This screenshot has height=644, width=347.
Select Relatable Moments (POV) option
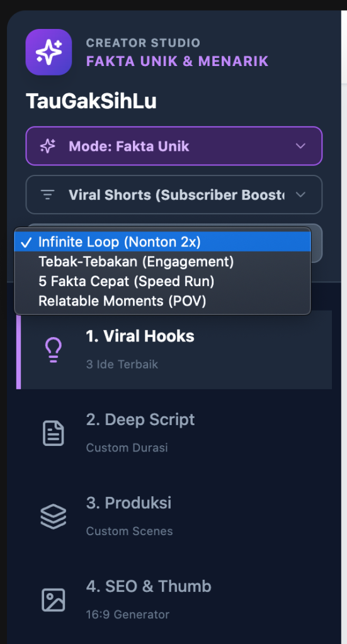pos(162,301)
